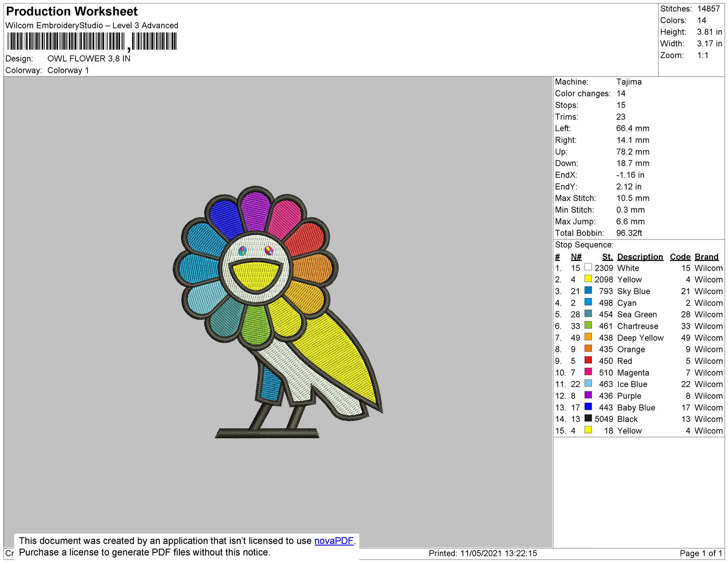
Task: Click the height value '3.81 in'
Action: (x=709, y=32)
